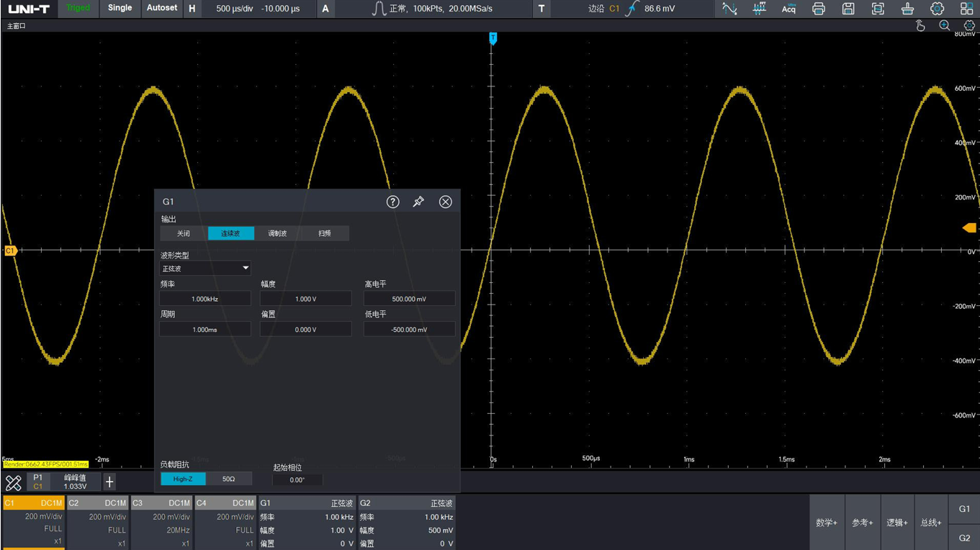Viewport: 980px width, 550px height.
Task: Close the G1 dialog
Action: [x=446, y=202]
